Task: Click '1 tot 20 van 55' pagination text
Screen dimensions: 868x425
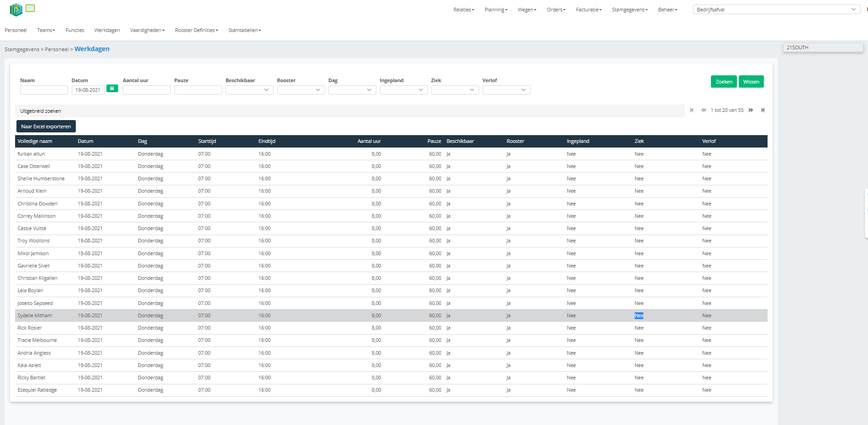Action: [x=727, y=110]
